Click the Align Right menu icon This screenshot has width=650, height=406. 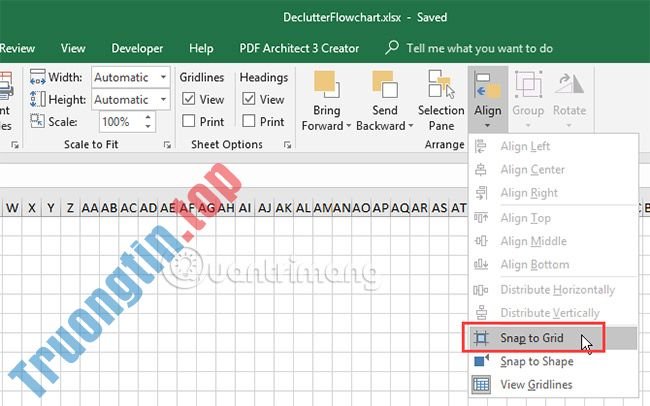pyautogui.click(x=481, y=193)
